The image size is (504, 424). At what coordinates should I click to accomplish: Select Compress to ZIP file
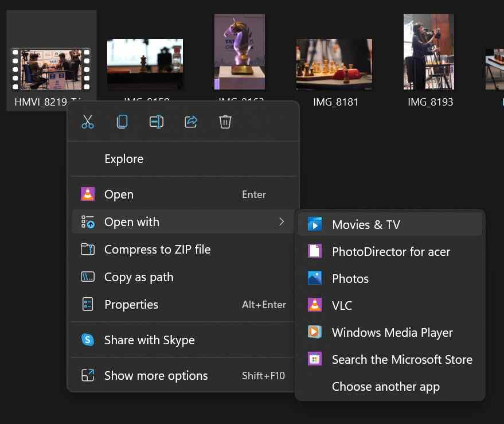[183, 250]
